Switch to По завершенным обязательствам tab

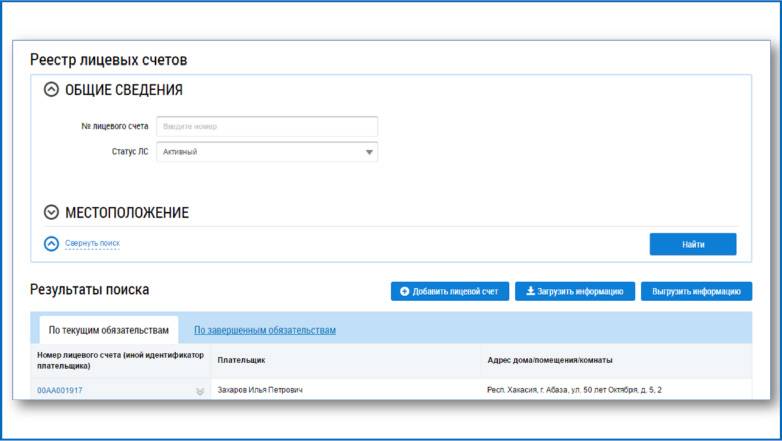click(265, 330)
